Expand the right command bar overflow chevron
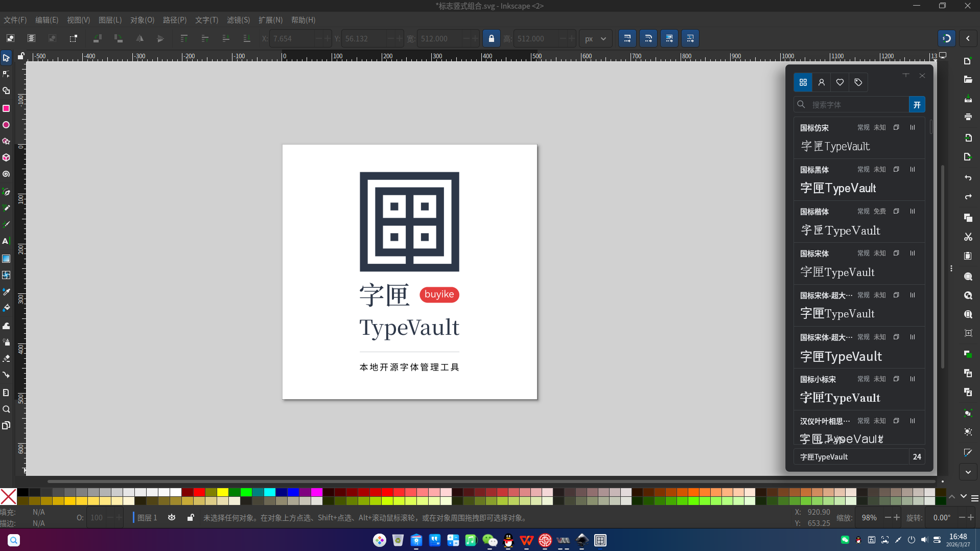This screenshot has width=980, height=551. point(968,472)
